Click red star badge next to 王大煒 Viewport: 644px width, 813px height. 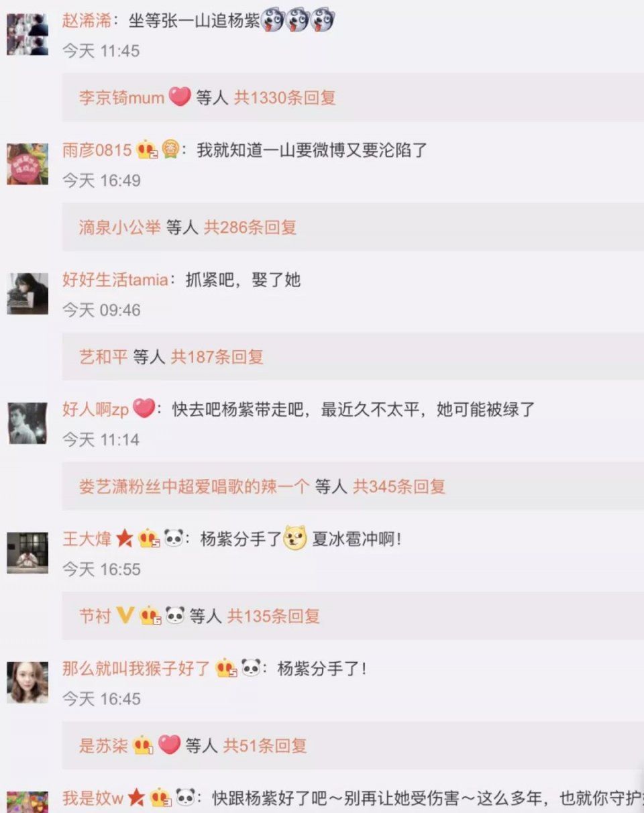124,538
